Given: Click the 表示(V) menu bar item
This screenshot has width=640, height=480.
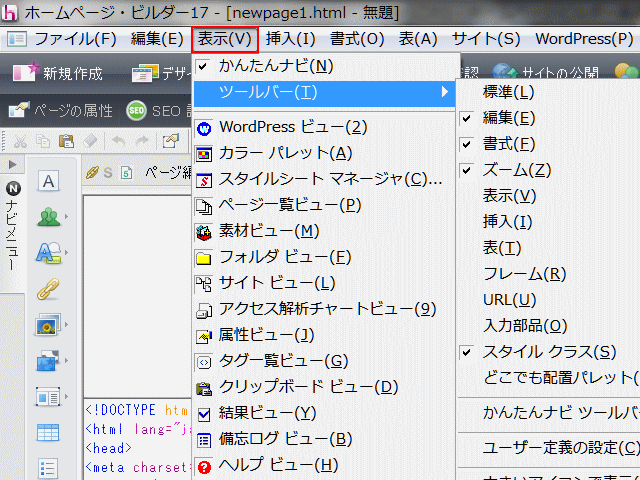Looking at the screenshot, I should [224, 40].
